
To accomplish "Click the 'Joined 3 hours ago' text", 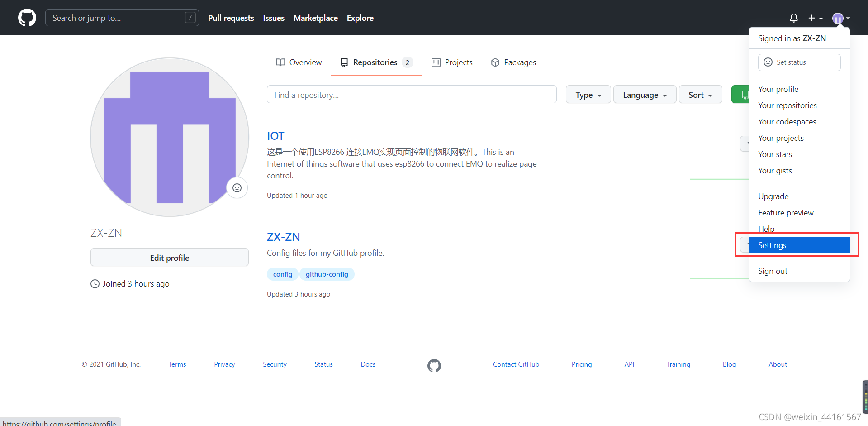I will [x=136, y=284].
